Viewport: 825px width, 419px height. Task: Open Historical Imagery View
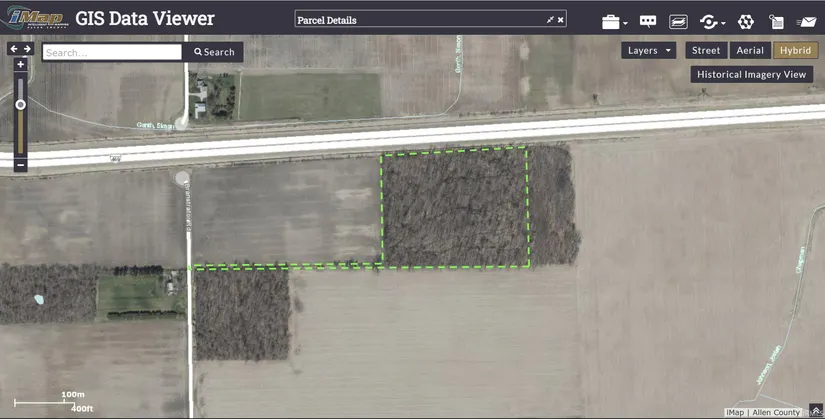(751, 74)
